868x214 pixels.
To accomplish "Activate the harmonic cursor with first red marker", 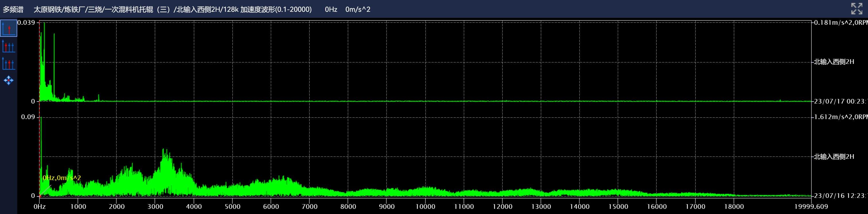I will pyautogui.click(x=8, y=46).
